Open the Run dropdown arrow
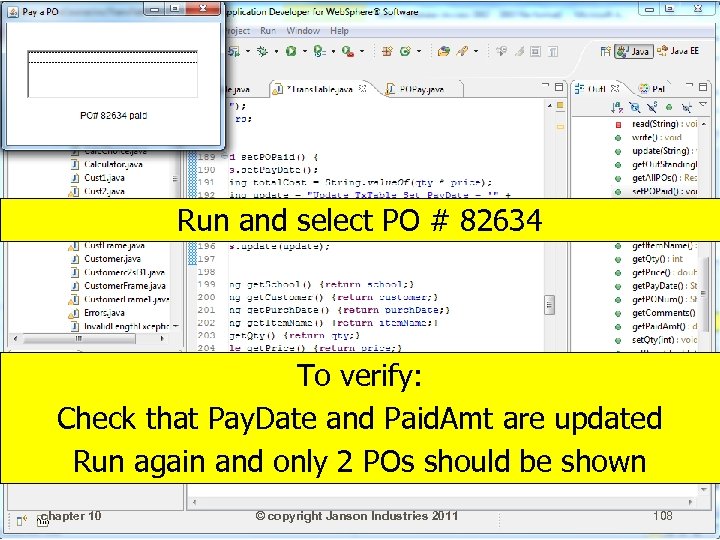Image resolution: width=720 pixels, height=540 pixels. (304, 51)
